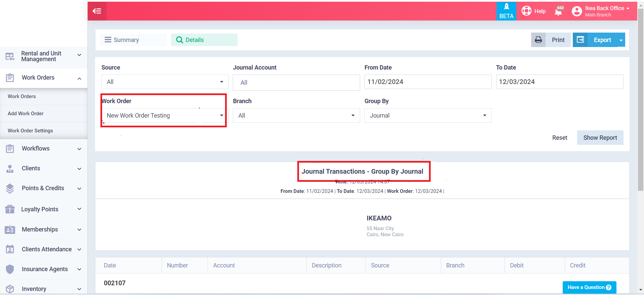Click the Loyalty Points gift icon
644x295 pixels.
tap(10, 209)
